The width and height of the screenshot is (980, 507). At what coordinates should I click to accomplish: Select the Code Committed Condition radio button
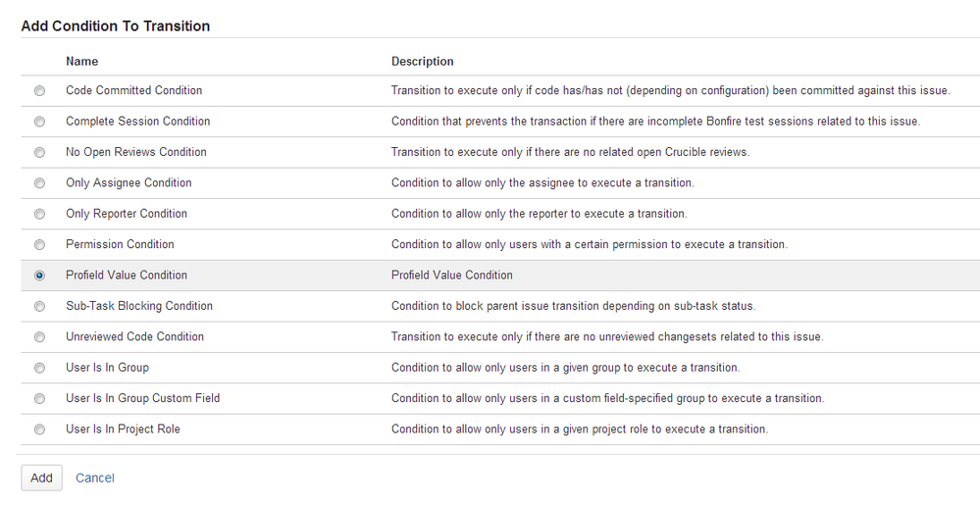tap(39, 91)
